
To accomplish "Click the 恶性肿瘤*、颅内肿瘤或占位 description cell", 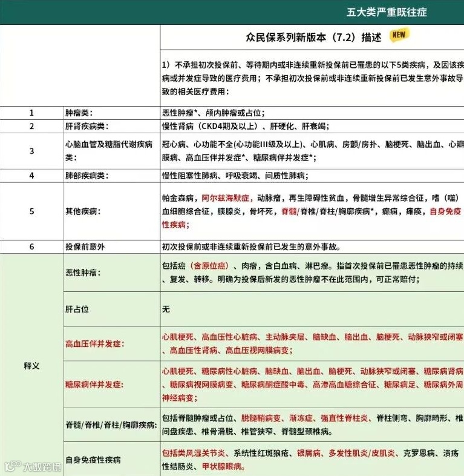I will point(312,113).
